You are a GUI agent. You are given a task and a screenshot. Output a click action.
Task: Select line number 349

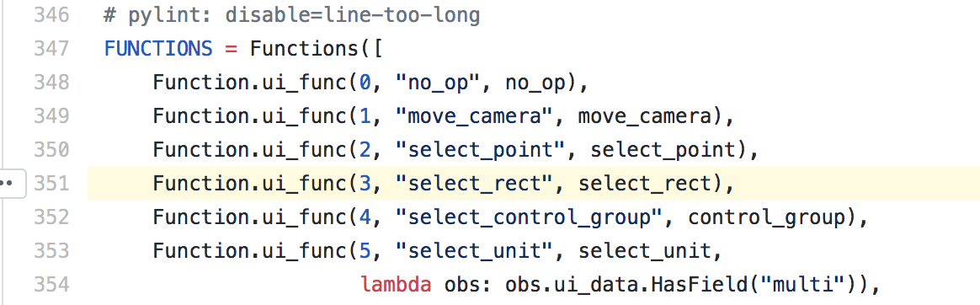point(51,116)
